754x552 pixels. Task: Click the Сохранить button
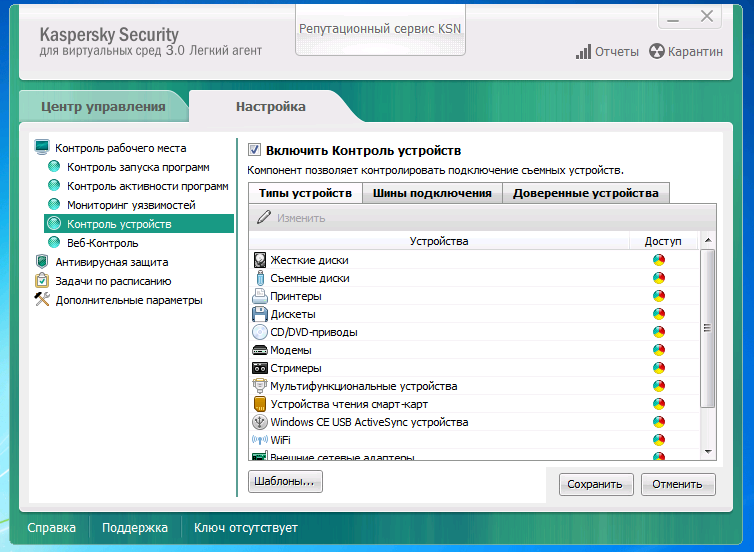coord(596,484)
